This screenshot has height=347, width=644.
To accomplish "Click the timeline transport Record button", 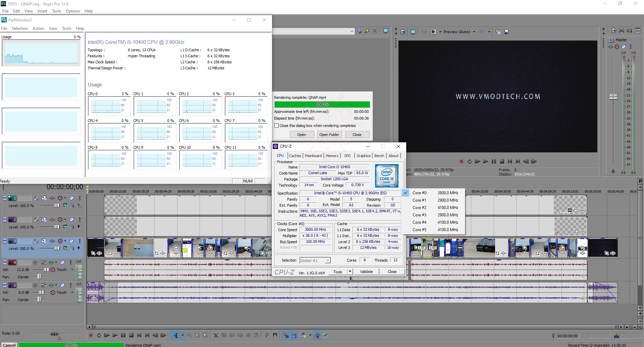I will point(91,335).
